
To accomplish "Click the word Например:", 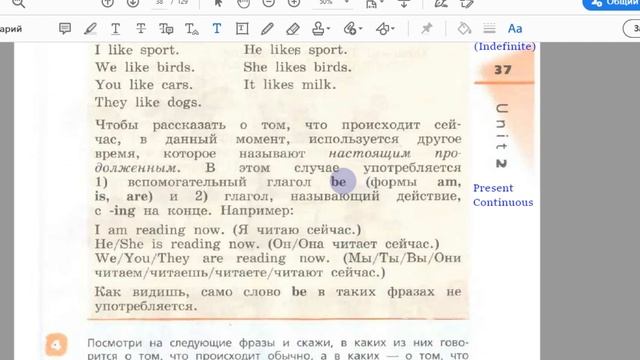I will point(257,211).
